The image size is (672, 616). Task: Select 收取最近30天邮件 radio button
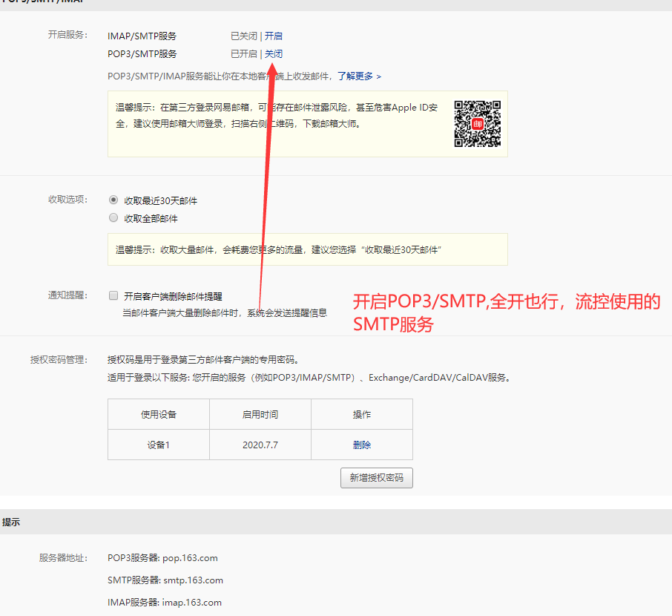[x=113, y=200]
